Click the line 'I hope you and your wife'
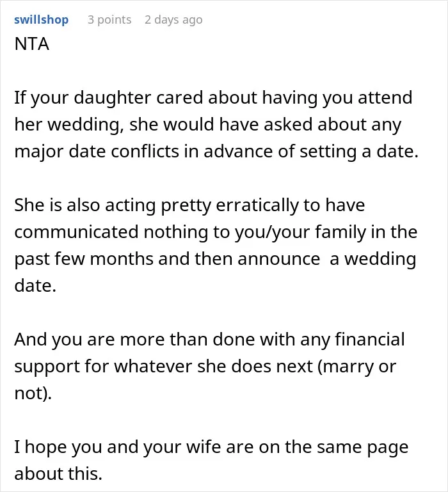 pos(211,447)
